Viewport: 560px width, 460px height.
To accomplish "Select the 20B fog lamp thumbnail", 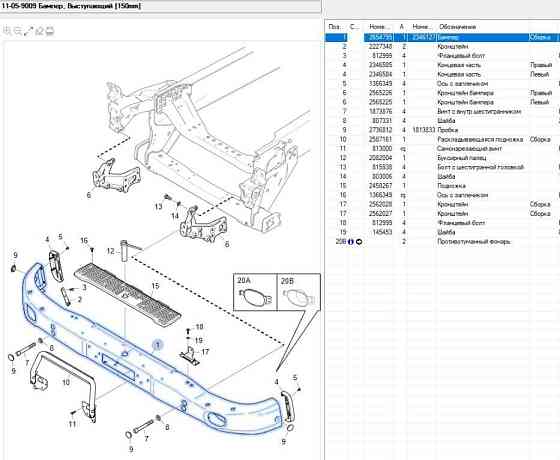I will (x=299, y=292).
